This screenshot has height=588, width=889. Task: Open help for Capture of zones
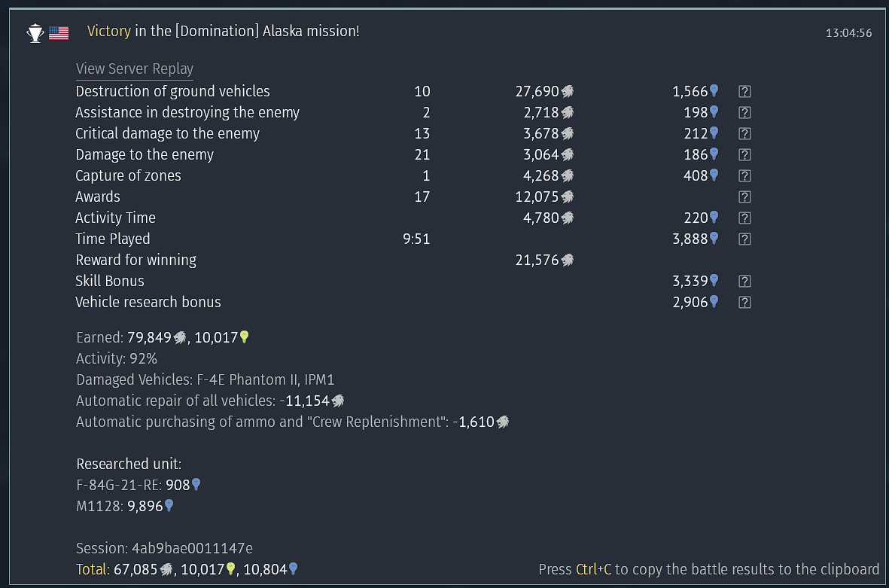(744, 175)
